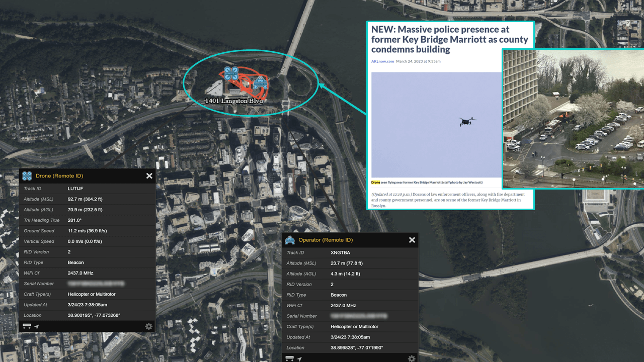644x362 pixels.
Task: Click the operator marker icon on the map
Action: pyautogui.click(x=260, y=82)
